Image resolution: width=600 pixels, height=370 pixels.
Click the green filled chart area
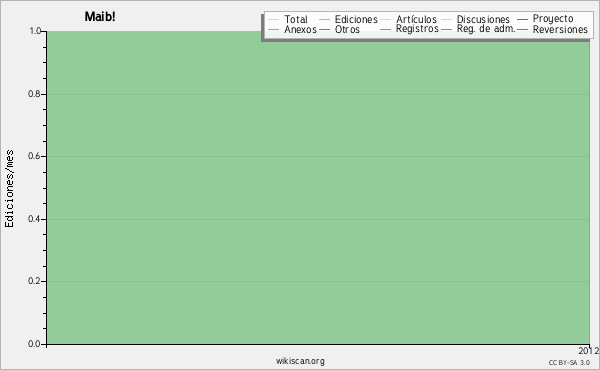click(x=318, y=187)
